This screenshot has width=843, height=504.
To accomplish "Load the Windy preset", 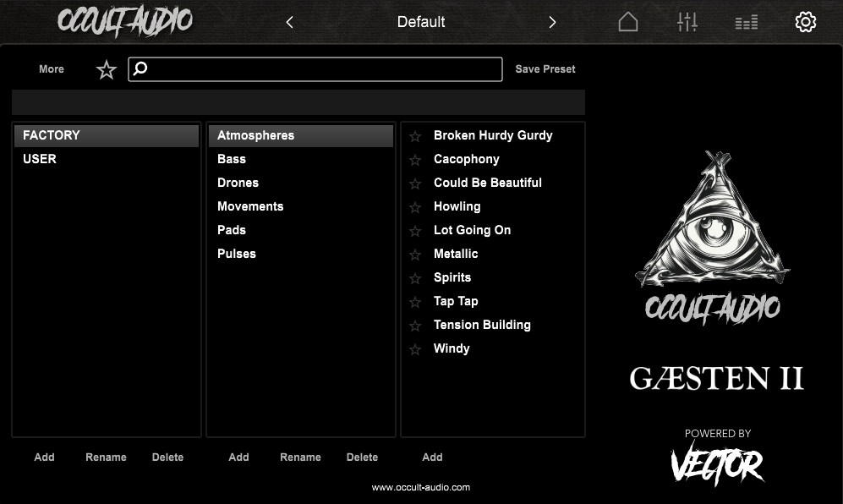I will [452, 348].
